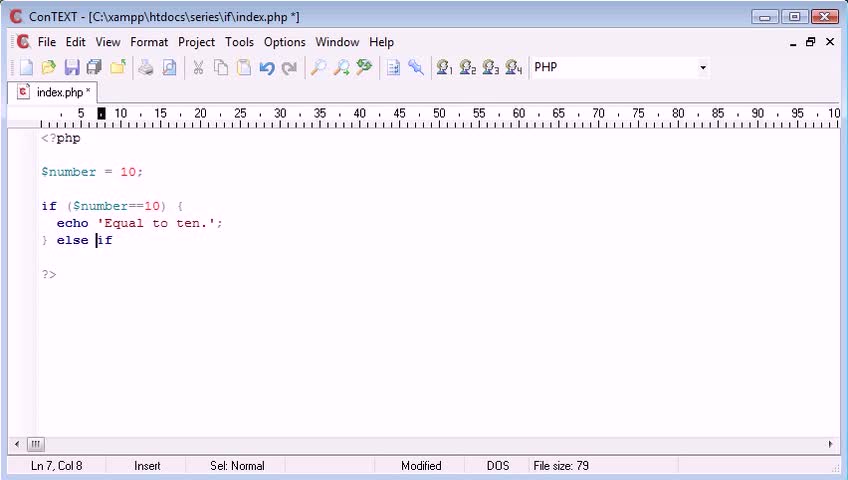This screenshot has height=480, width=848.
Task: Undo the last edit
Action: [x=267, y=68]
